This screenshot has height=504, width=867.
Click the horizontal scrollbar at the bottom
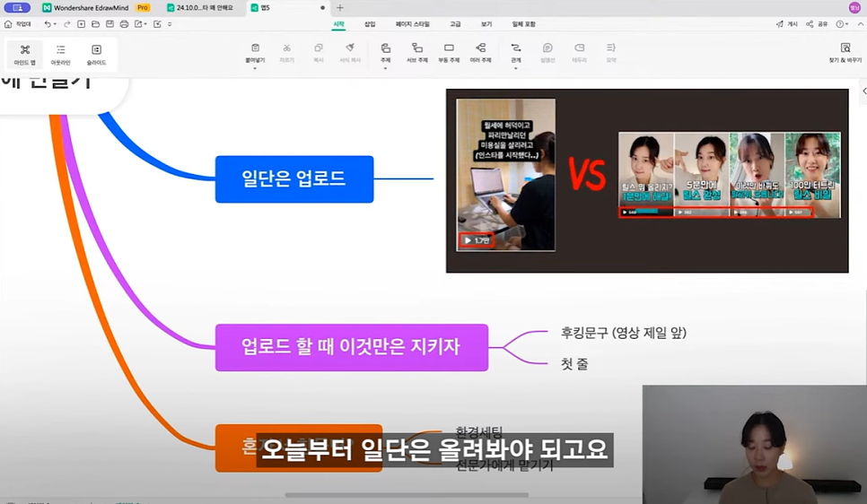[407, 495]
